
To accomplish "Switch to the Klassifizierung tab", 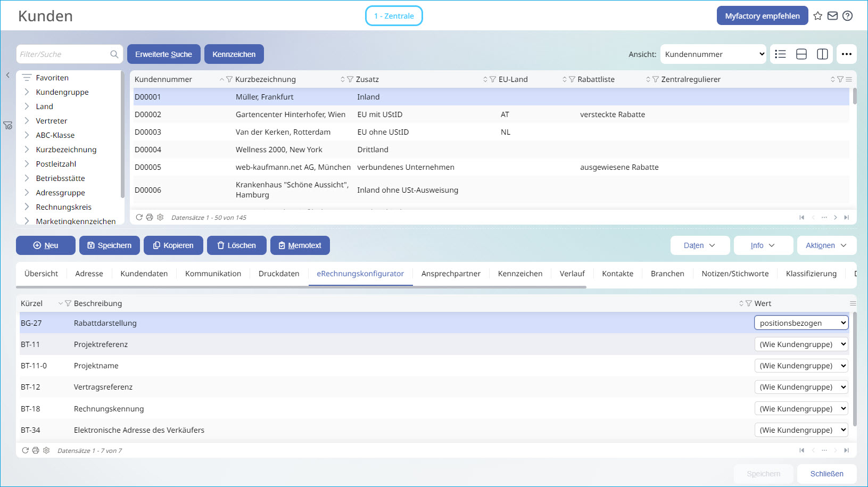I will (811, 274).
